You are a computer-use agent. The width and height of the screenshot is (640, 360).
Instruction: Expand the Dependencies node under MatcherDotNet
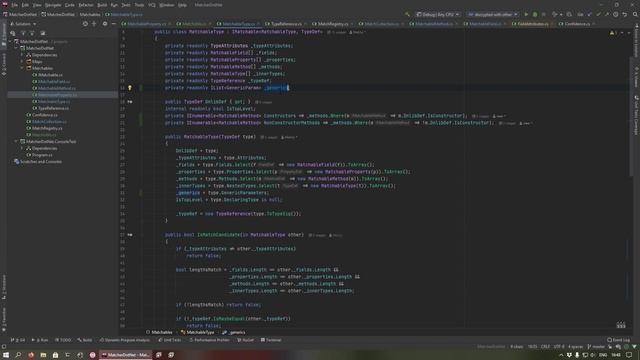click(x=22, y=55)
